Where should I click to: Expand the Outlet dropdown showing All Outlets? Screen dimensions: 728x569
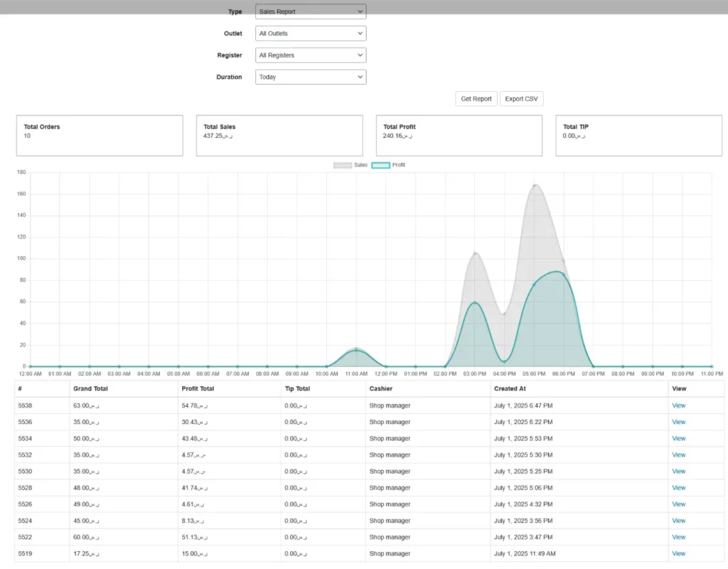point(311,33)
